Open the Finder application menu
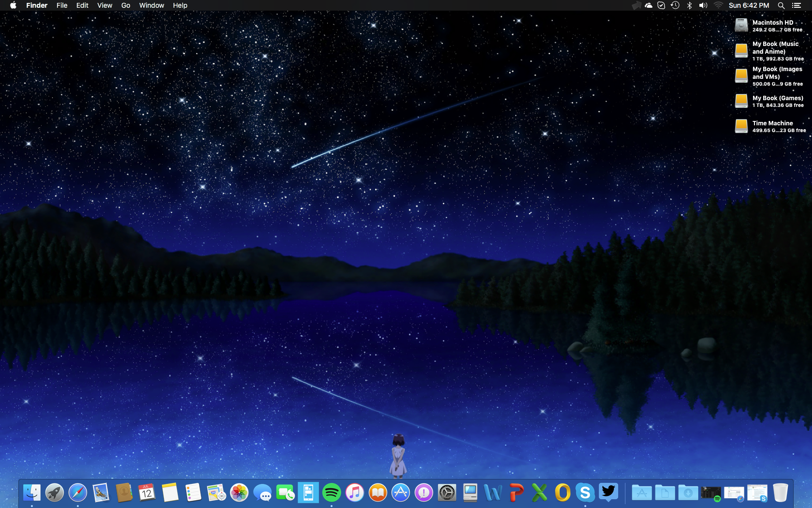 (37, 5)
